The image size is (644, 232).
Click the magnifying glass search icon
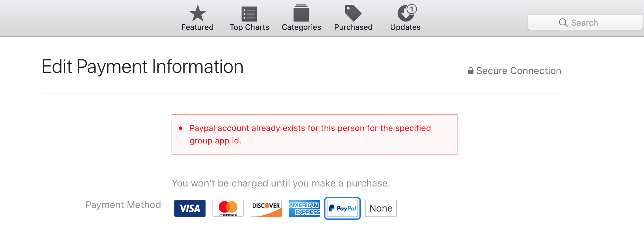tap(563, 23)
